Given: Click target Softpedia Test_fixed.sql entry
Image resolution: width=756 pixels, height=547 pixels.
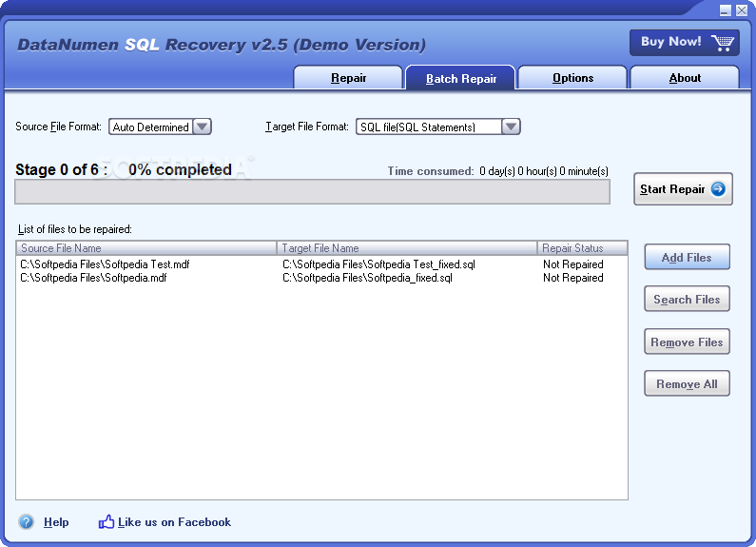Looking at the screenshot, I should (378, 264).
